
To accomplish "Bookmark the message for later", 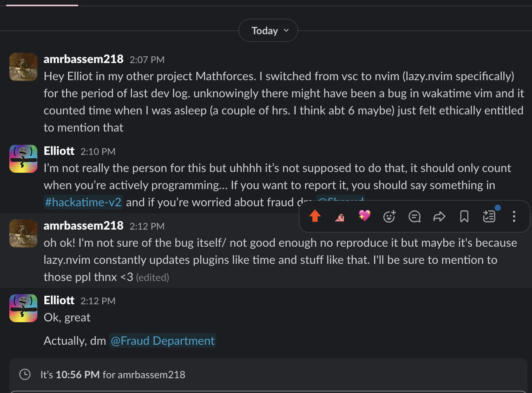I will [464, 216].
